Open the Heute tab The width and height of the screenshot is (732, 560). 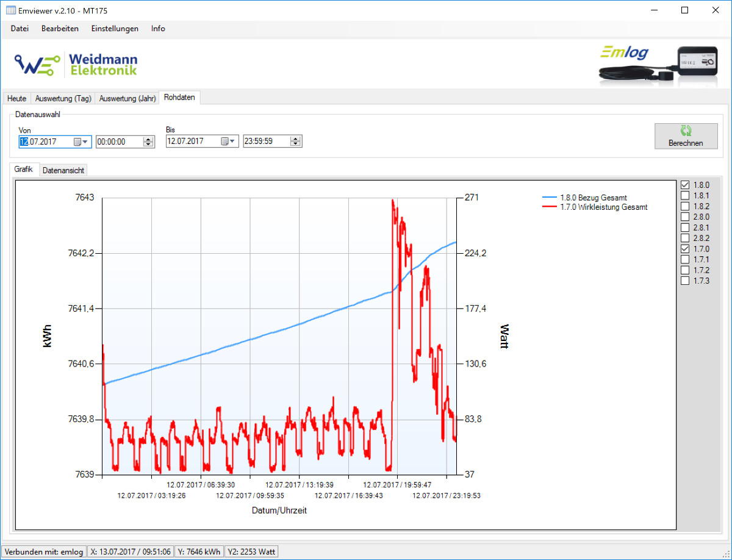(x=16, y=98)
